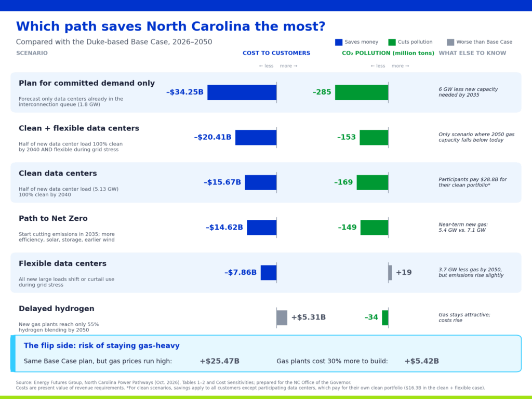Click the 'CO₂ POLLUTION (million tons)' header
Viewport: 532px width, 399px height.
point(388,53)
